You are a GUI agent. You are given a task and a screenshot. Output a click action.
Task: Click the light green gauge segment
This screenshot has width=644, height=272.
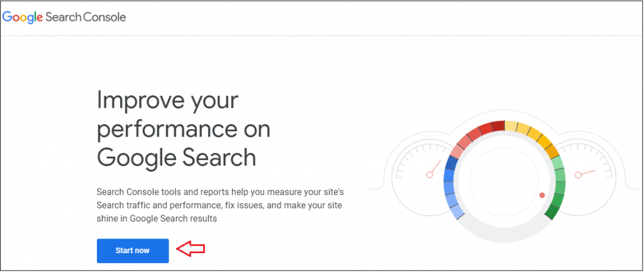558,162
